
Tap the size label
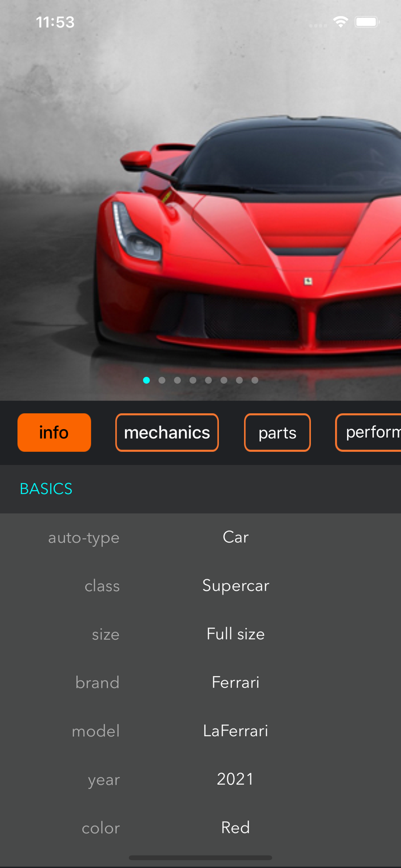tap(105, 635)
